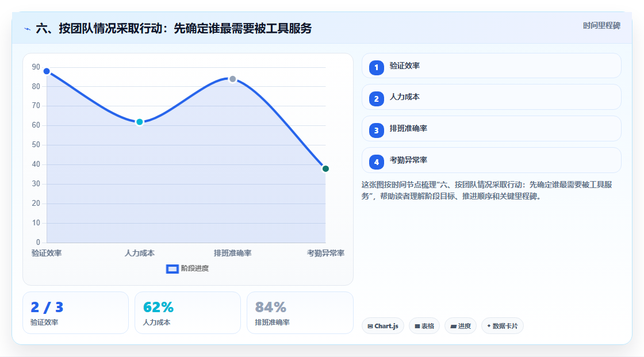Click the 阶段进度 legend label
The height and width of the screenshot is (357, 644).
tap(195, 268)
